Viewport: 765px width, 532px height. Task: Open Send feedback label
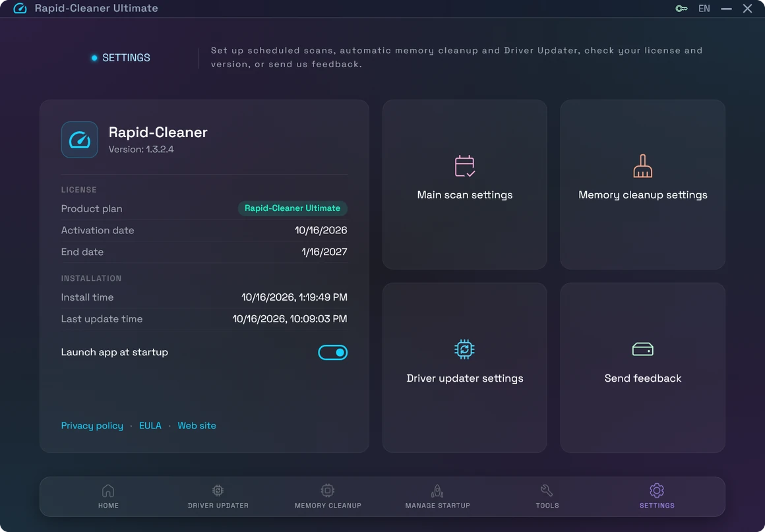[x=642, y=378]
